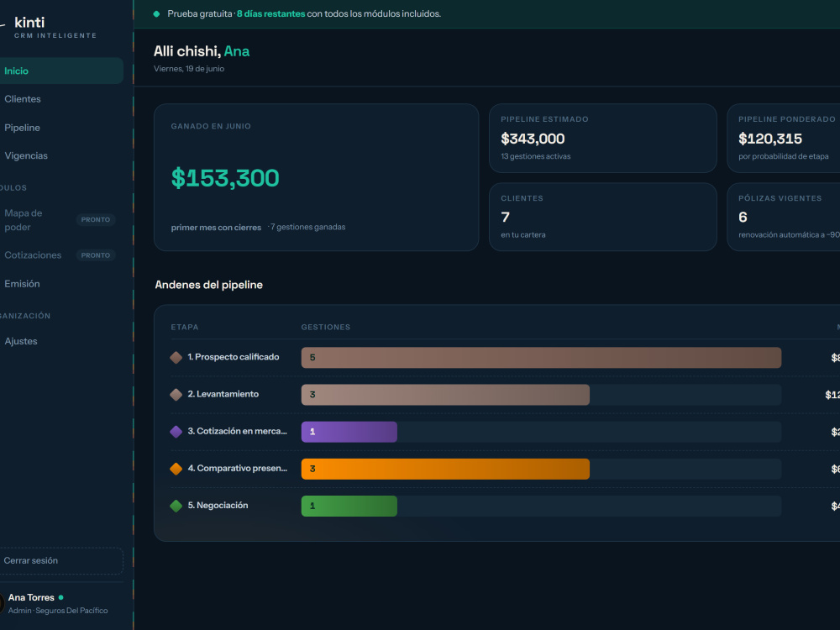
Task: Click the green online status dot by Ana Torres
Action: point(61,597)
